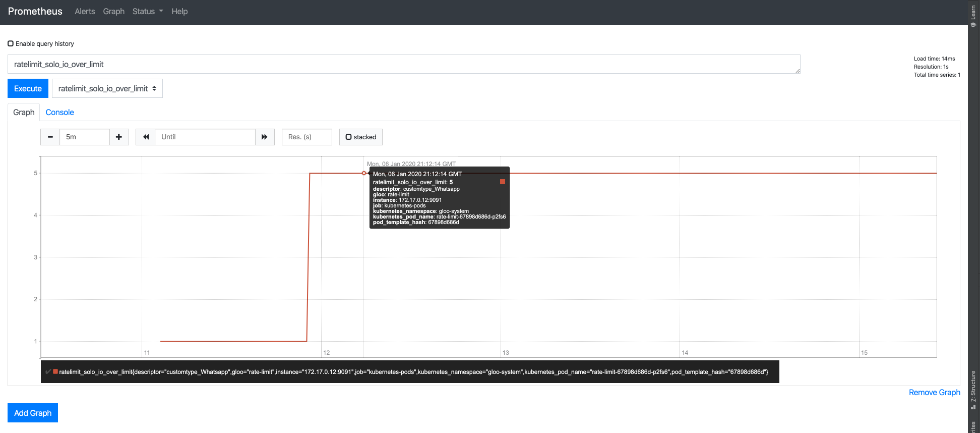The width and height of the screenshot is (980, 433).
Task: Increase graph range with plus button
Action: (119, 137)
